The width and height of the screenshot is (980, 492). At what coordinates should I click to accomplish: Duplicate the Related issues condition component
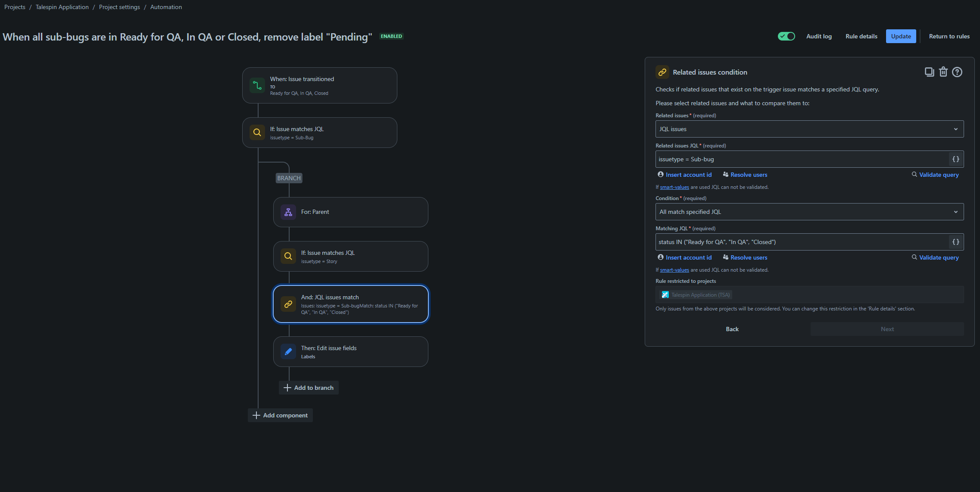[929, 72]
